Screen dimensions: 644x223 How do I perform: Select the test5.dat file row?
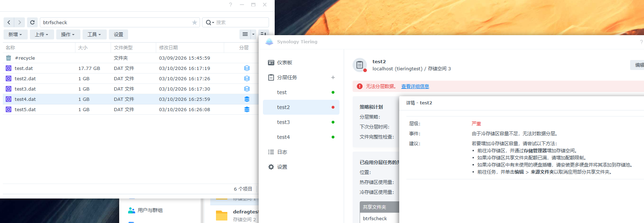tap(107, 109)
